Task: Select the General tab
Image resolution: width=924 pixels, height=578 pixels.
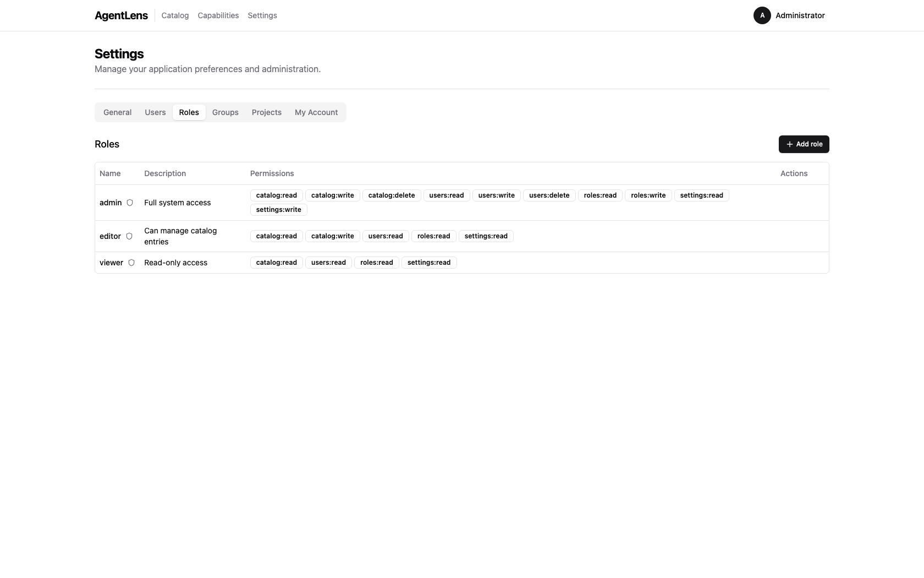Action: pos(117,112)
